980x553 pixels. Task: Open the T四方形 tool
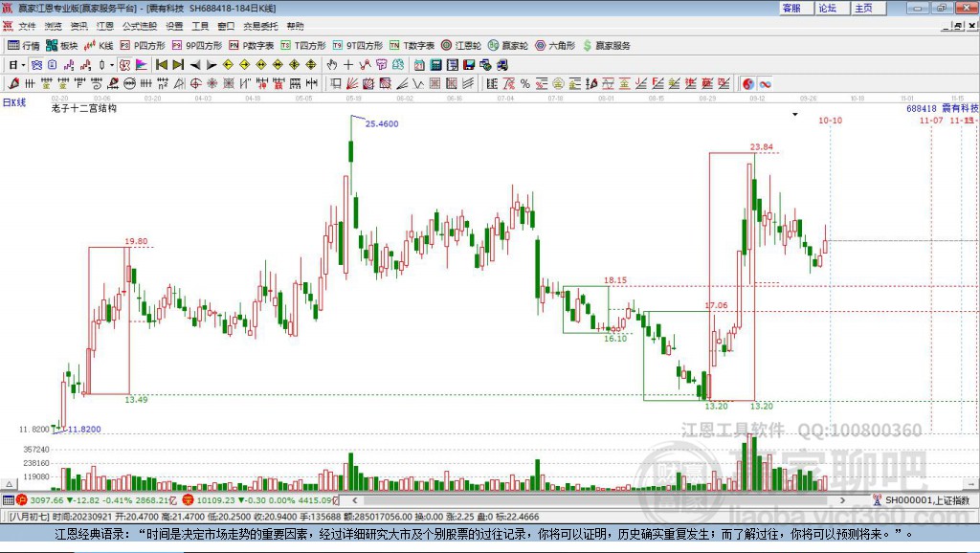(303, 46)
